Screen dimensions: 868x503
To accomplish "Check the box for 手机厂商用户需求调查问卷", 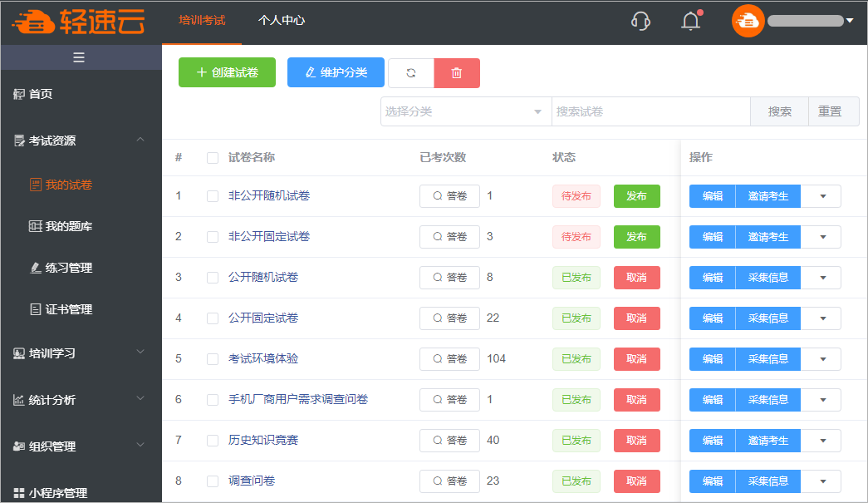I will click(213, 400).
